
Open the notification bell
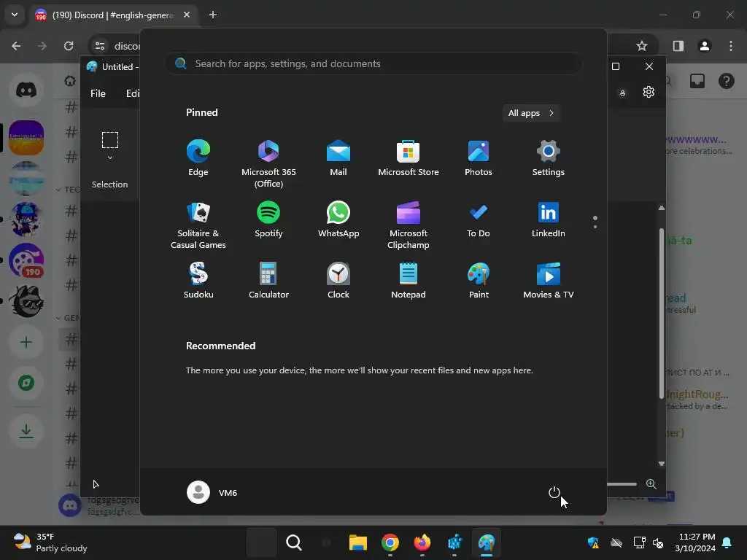tap(727, 542)
